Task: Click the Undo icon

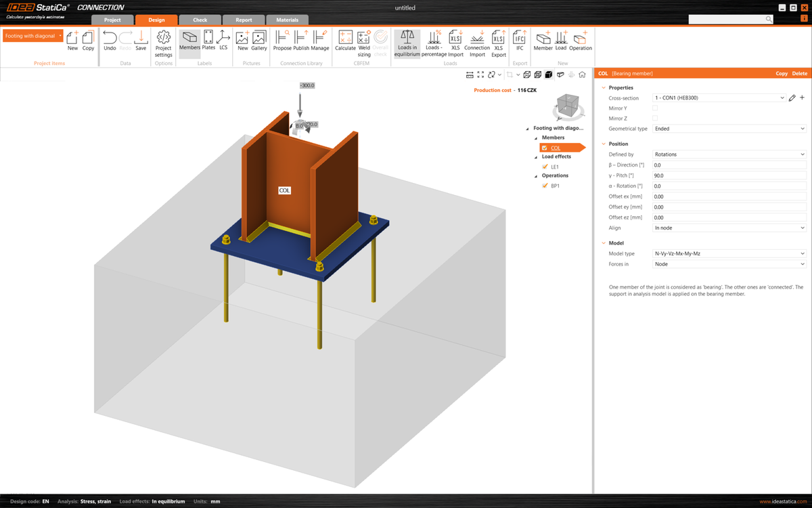Action: 109,42
